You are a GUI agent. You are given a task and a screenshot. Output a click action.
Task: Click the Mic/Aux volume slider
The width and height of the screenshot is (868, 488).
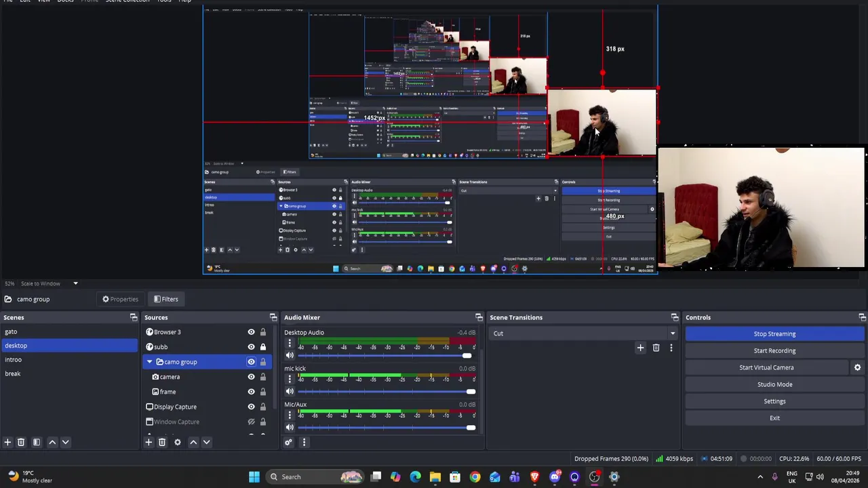point(387,428)
